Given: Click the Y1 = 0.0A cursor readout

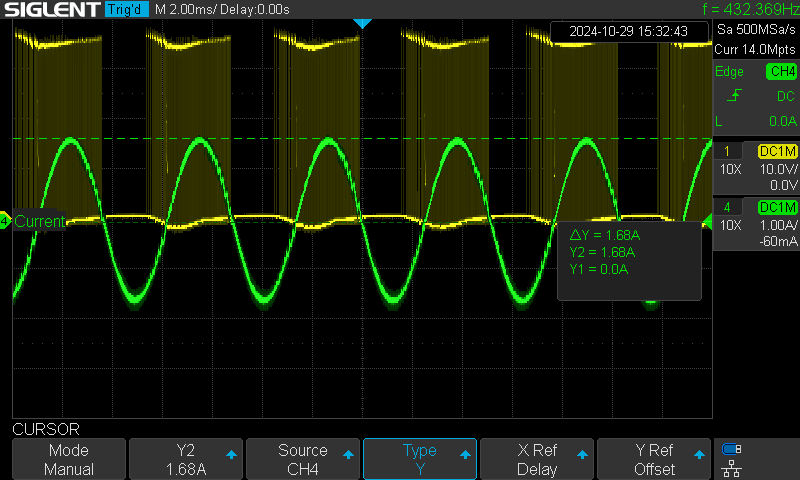Looking at the screenshot, I should pos(598,269).
